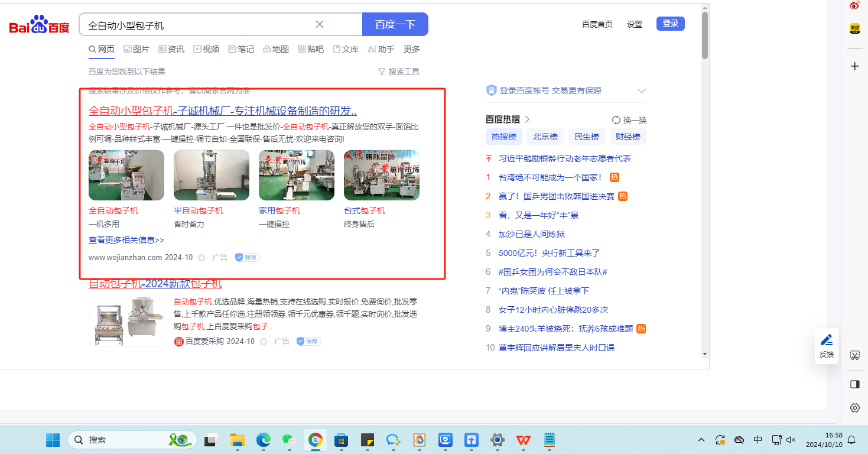Switch to the 图片 search tab
The height and width of the screenshot is (454, 868).
(136, 49)
